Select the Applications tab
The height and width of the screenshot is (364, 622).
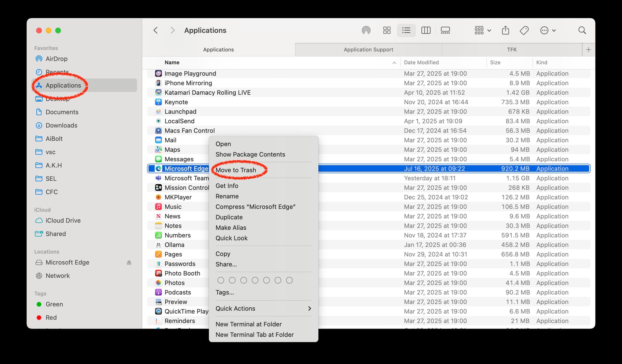coord(218,50)
